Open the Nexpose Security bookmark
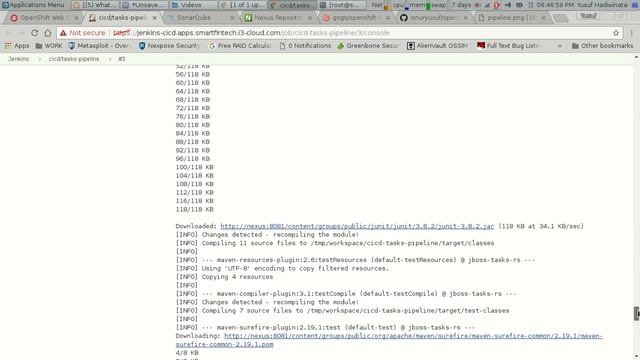640x360 pixels. 169,46
